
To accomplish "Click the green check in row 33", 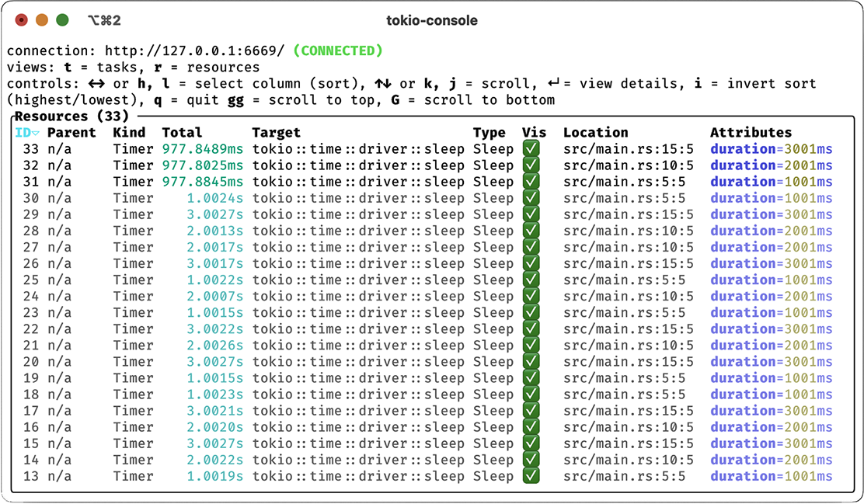I will click(531, 149).
